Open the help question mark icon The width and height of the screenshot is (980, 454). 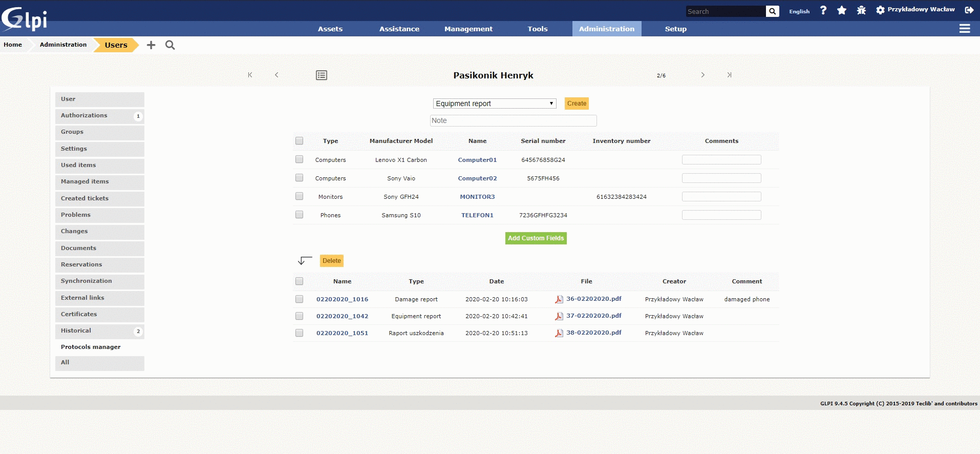(x=823, y=10)
